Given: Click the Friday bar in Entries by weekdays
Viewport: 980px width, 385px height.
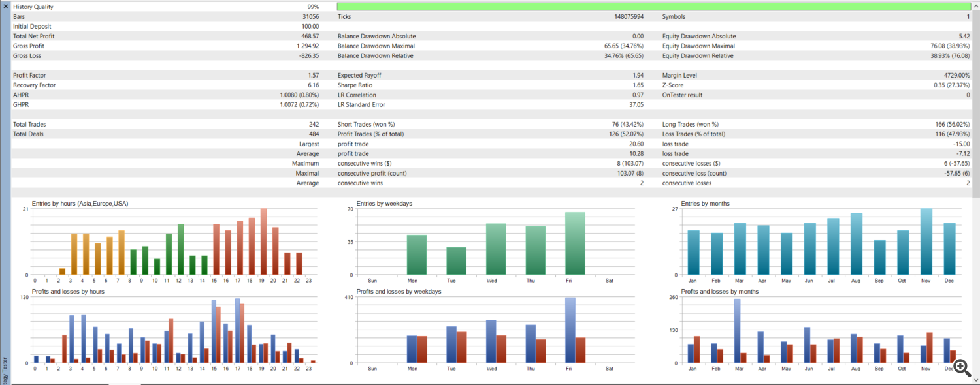Looking at the screenshot, I should (575, 243).
